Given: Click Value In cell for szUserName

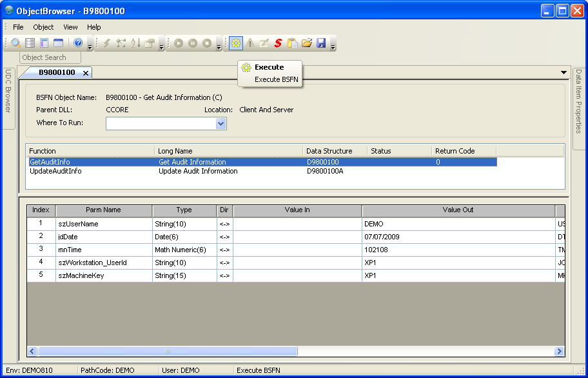Looking at the screenshot, I should click(297, 224).
